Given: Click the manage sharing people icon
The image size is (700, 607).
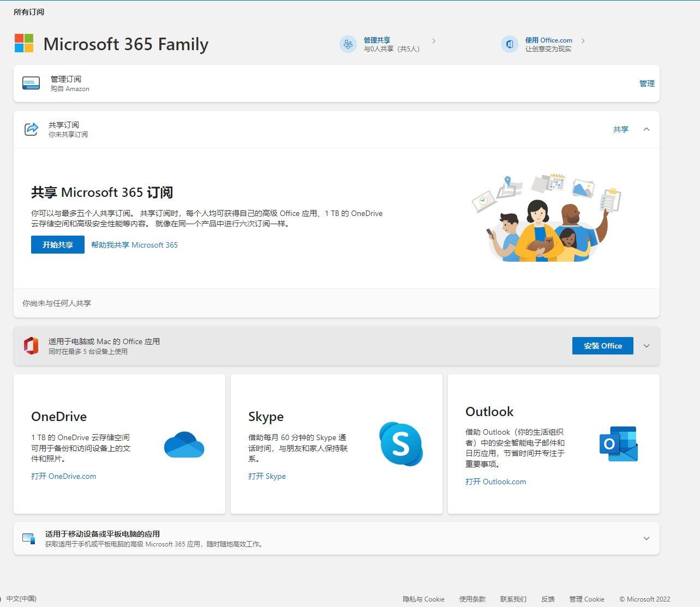Looking at the screenshot, I should (348, 44).
